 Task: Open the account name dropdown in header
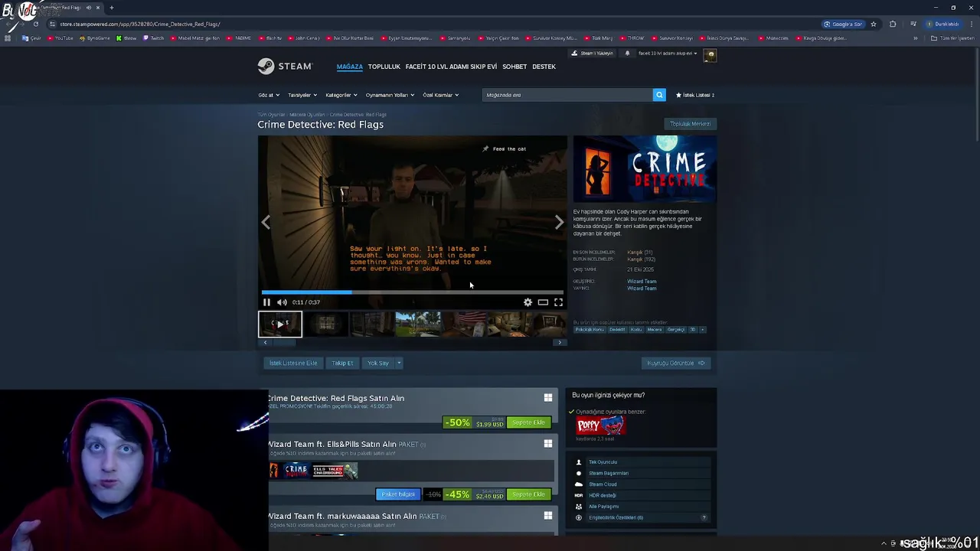click(668, 54)
